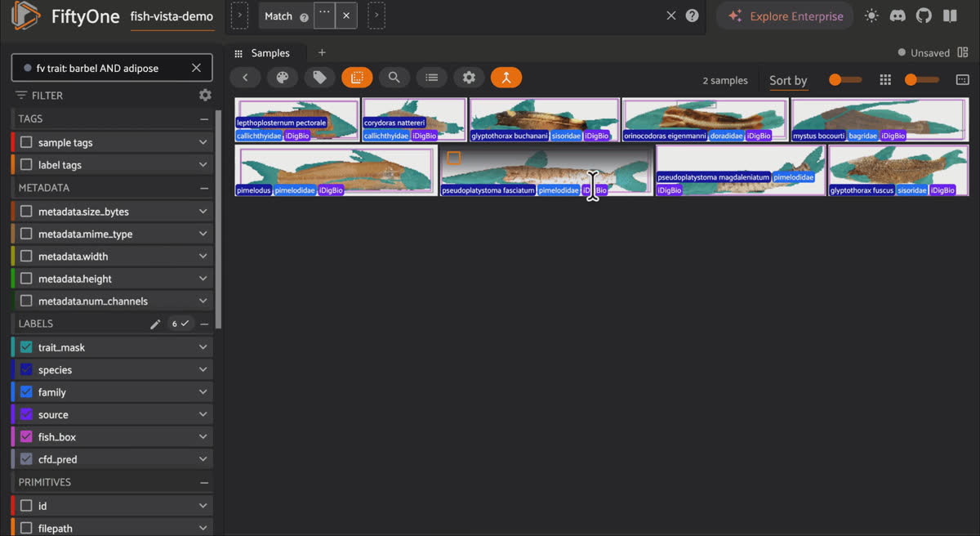Expand the metadata.num_channels filter chevron
Viewport: 980px width, 536px height.
pos(203,301)
